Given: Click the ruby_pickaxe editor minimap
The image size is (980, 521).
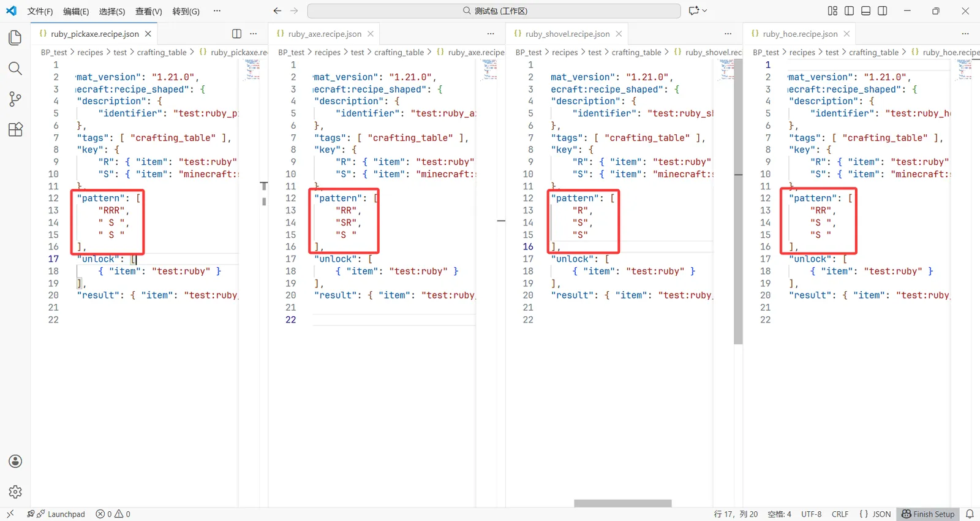Looking at the screenshot, I should pyautogui.click(x=252, y=70).
